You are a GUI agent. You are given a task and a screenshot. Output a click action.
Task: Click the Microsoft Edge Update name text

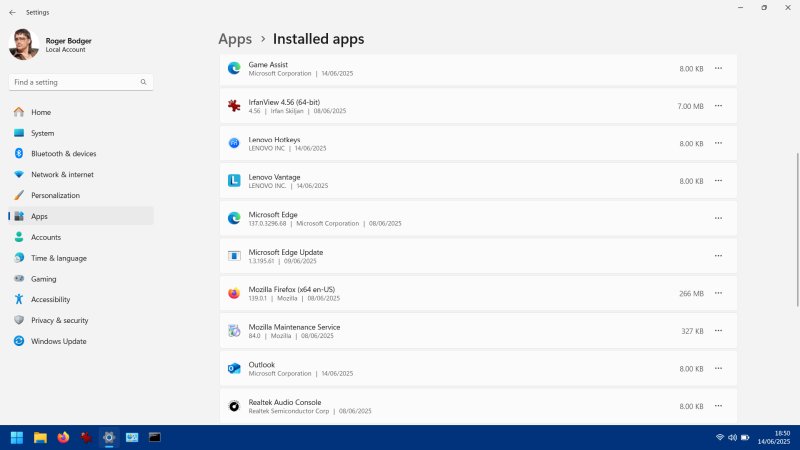coord(286,252)
